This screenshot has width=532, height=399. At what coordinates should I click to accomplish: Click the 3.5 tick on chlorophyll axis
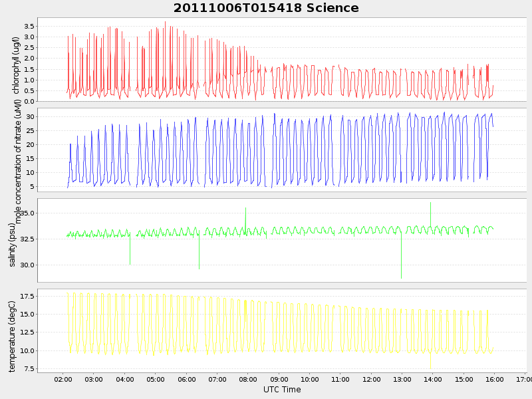click(29, 26)
